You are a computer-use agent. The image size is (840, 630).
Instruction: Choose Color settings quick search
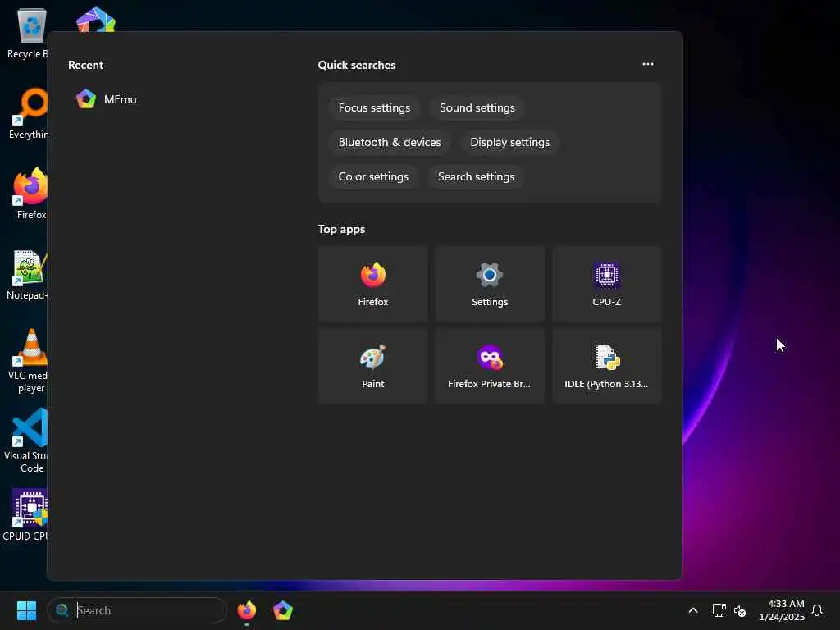coord(373,176)
